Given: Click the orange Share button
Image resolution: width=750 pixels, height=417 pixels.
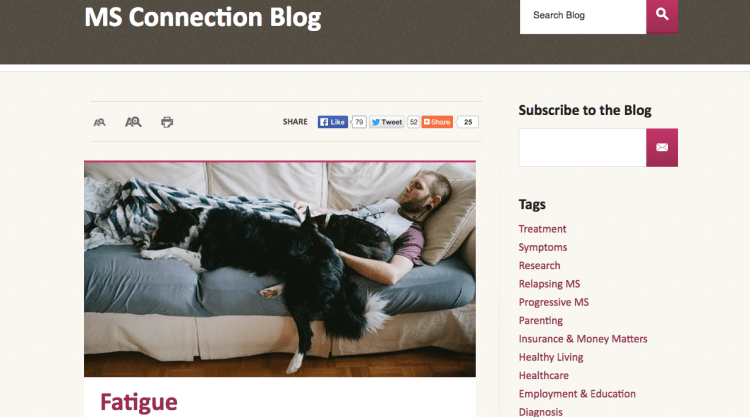Looking at the screenshot, I should (437, 122).
